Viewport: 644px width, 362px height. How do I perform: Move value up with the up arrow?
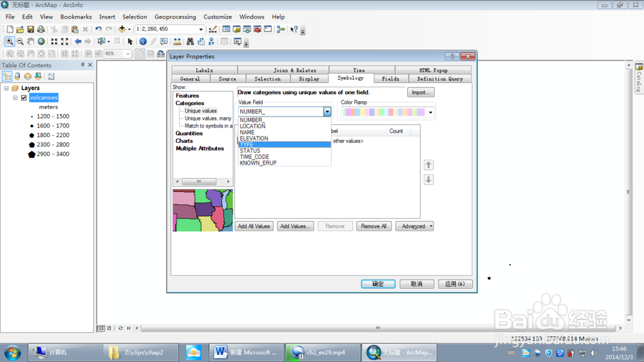click(428, 165)
